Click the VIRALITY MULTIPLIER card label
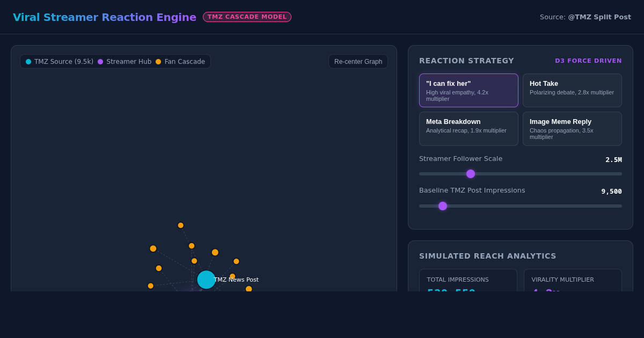 coord(562,280)
